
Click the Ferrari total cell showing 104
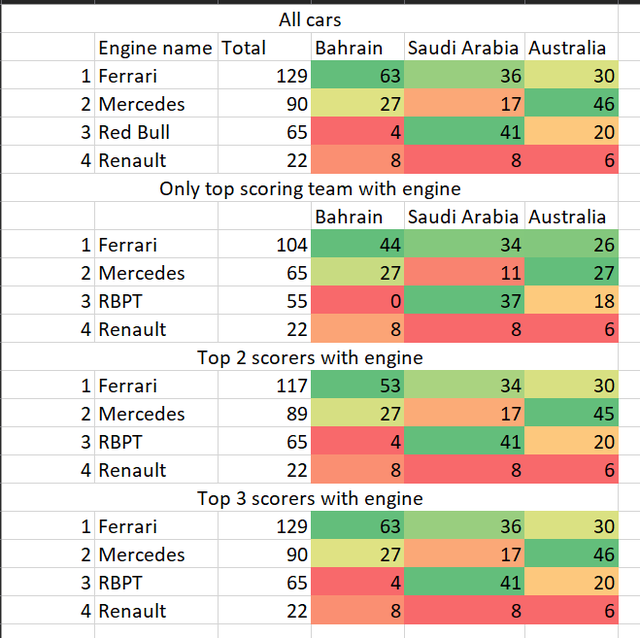coord(264,245)
